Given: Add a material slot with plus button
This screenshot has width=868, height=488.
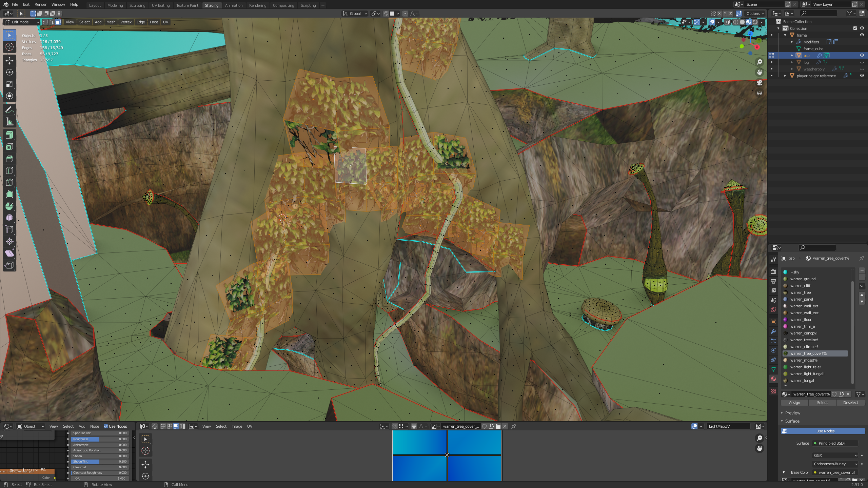Looking at the screenshot, I should 862,270.
